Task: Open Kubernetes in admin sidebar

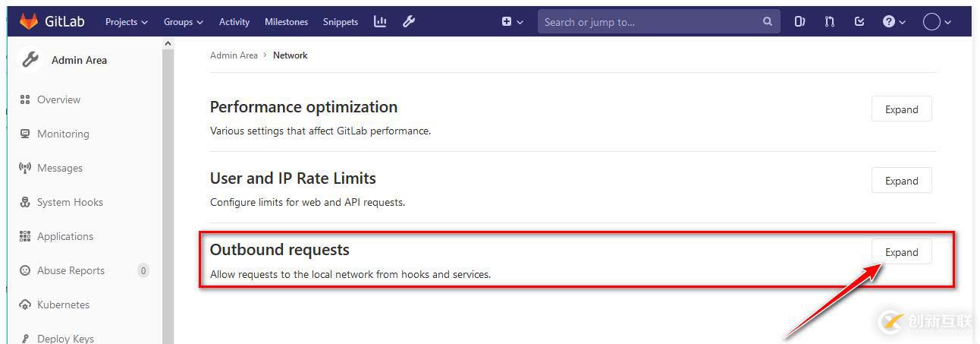Action: click(x=63, y=305)
